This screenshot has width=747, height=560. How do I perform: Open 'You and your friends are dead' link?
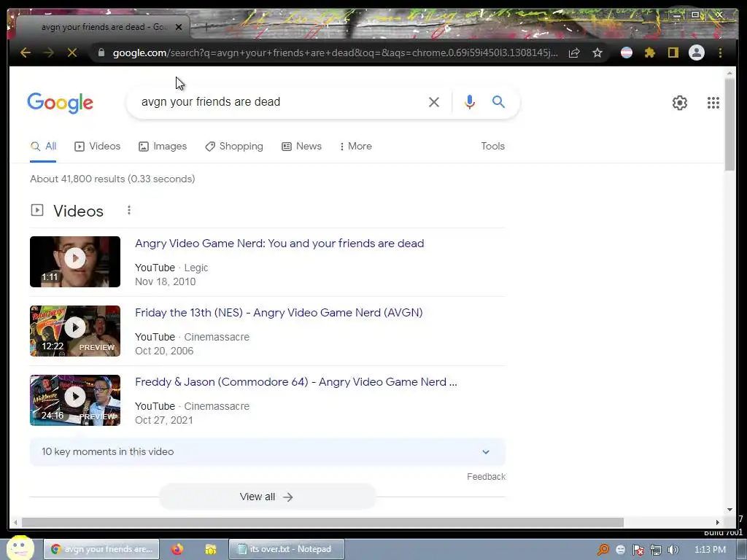pos(279,244)
